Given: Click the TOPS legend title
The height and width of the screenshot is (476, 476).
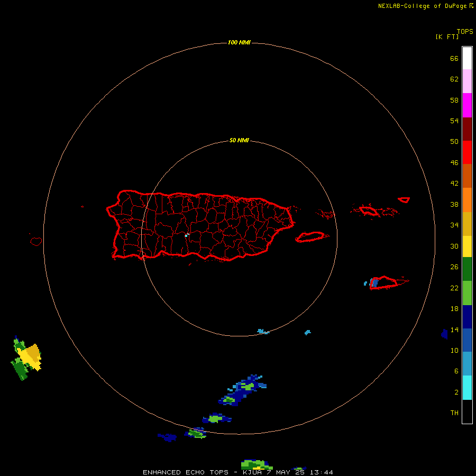Looking at the screenshot, I should coord(465,32).
